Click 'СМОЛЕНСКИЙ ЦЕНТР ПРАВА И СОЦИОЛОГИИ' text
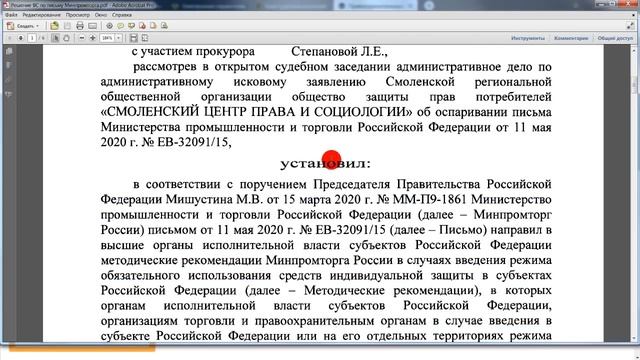The image size is (640, 360). [256, 112]
